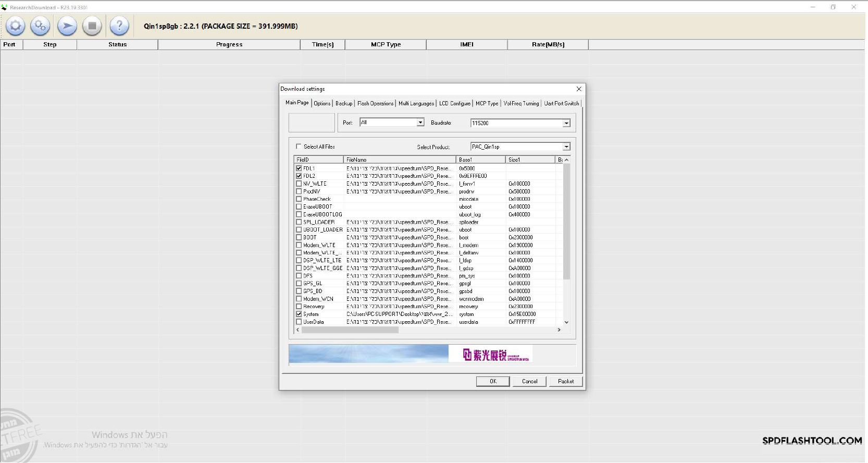Expand the Select Product dropdown
This screenshot has height=463, width=868.
(x=566, y=147)
